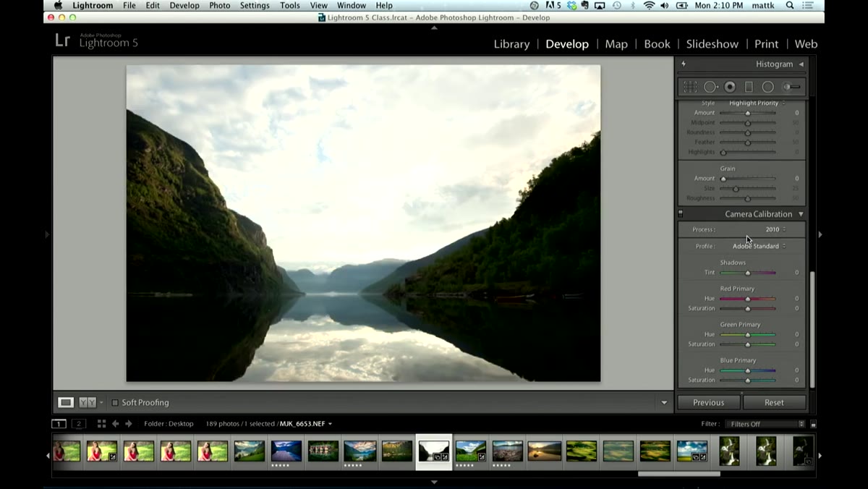Expand the Histogram panel
868x489 pixels.
(x=801, y=64)
